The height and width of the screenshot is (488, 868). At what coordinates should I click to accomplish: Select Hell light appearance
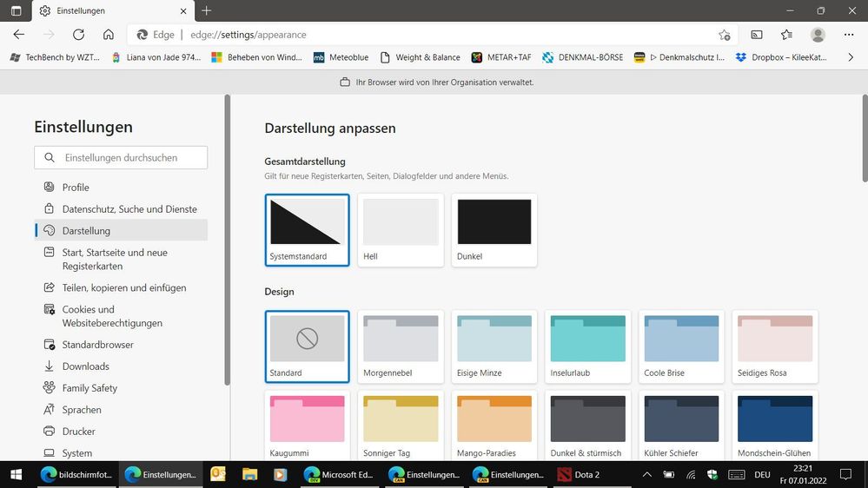(401, 229)
